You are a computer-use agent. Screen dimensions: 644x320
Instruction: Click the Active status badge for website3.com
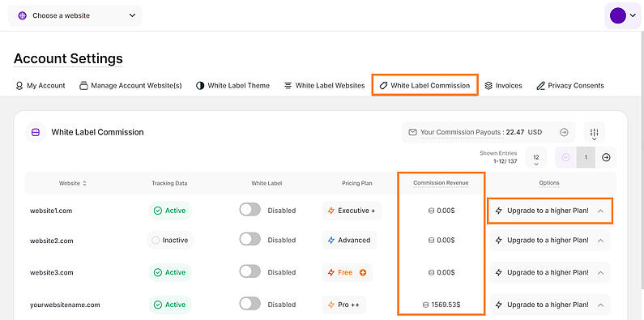click(x=169, y=272)
